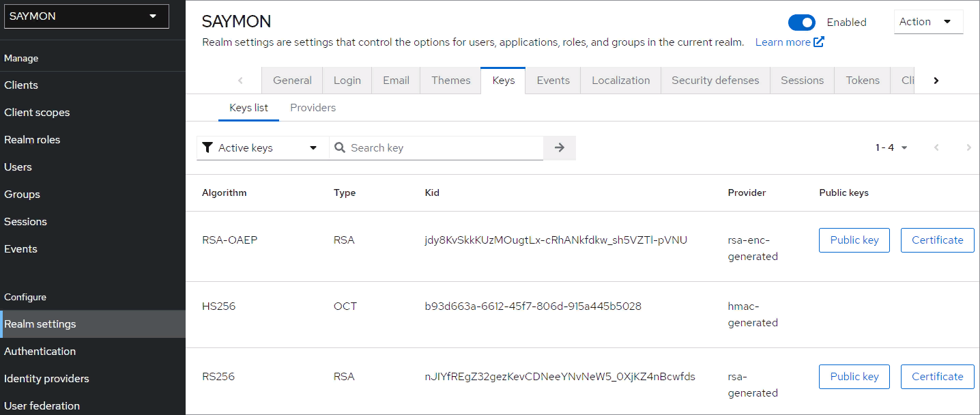
Task: Select the HS256 algorithm cell
Action: 218,306
